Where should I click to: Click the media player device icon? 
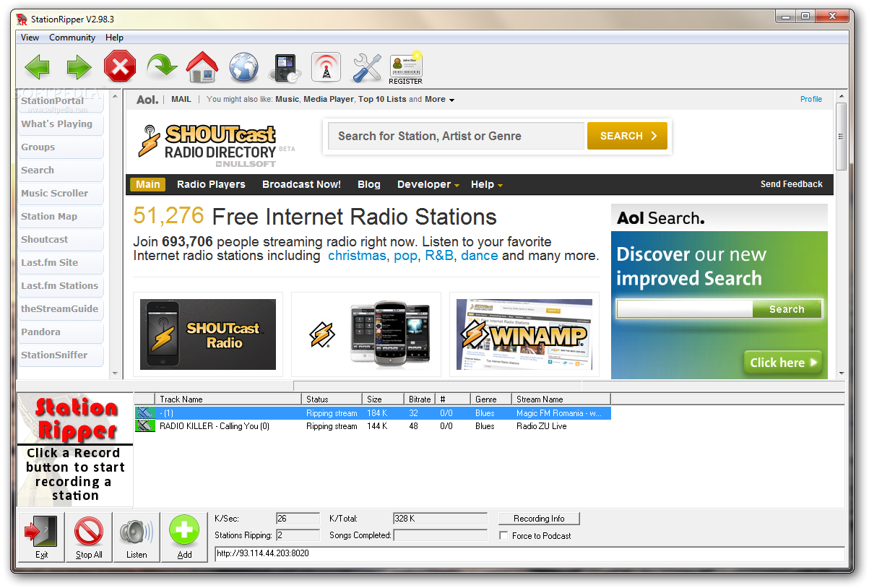pyautogui.click(x=285, y=68)
